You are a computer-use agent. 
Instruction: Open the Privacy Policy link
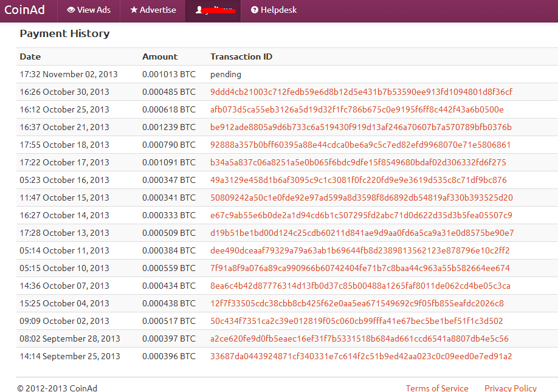[510, 388]
